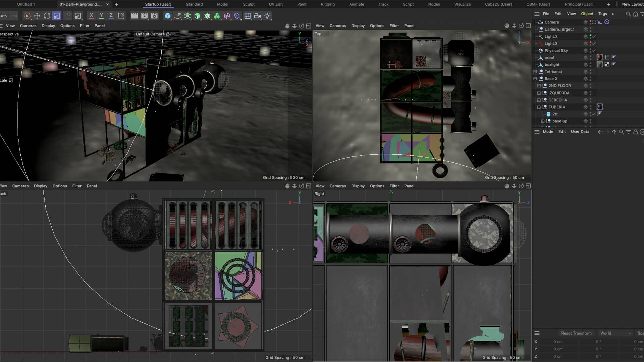Image resolution: width=644 pixels, height=362 pixels.
Task: Select the Live Selection tool
Action: click(27, 16)
